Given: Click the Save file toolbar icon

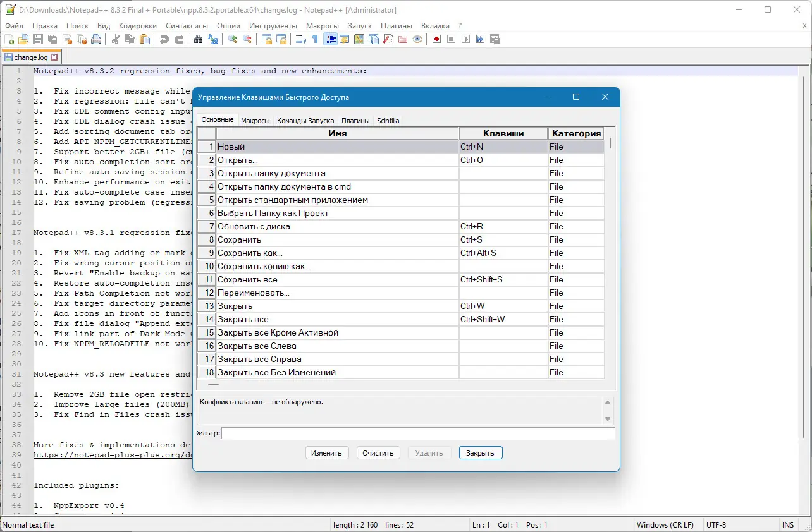Looking at the screenshot, I should 38,39.
